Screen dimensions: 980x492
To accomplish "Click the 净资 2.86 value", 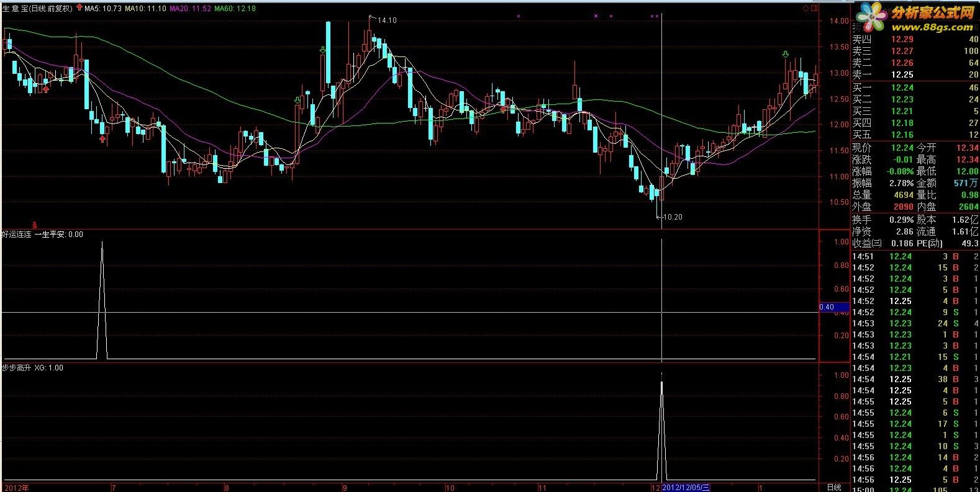I will click(905, 231).
